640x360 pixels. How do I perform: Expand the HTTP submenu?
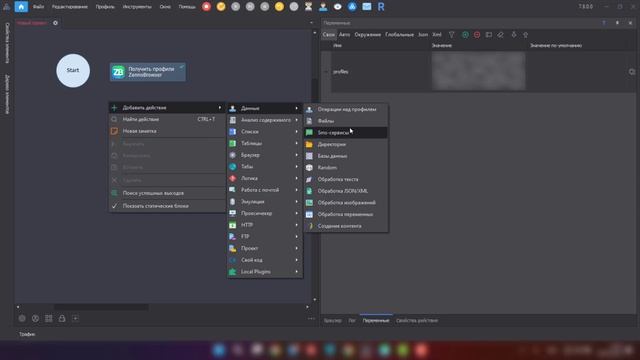265,225
